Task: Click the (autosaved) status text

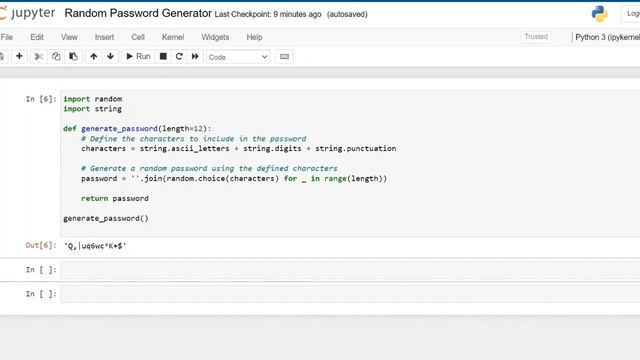Action: 347,14
